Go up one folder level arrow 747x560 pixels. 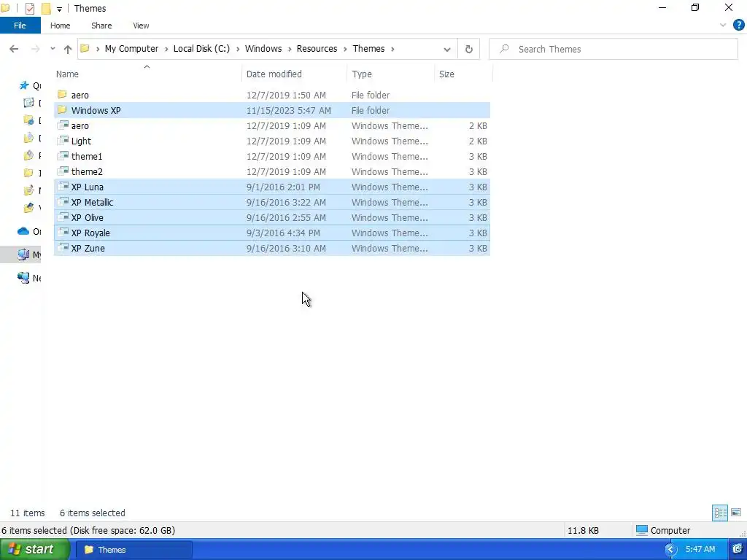(x=68, y=49)
